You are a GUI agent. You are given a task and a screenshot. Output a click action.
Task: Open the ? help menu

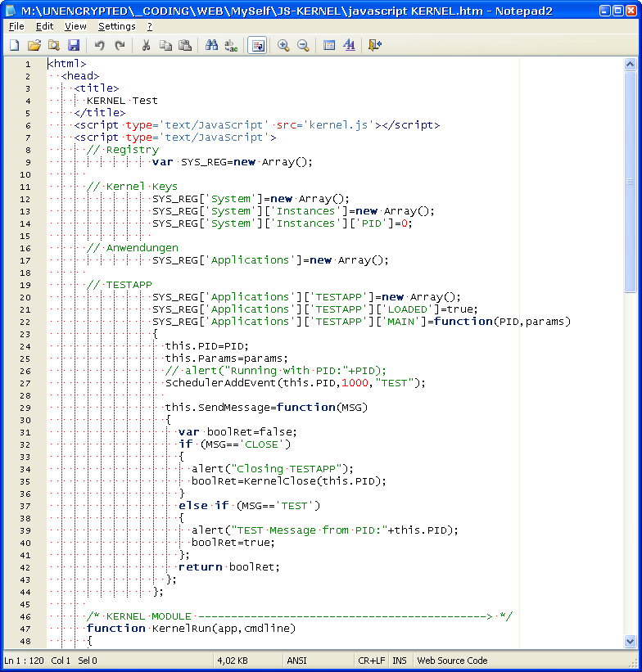point(150,26)
